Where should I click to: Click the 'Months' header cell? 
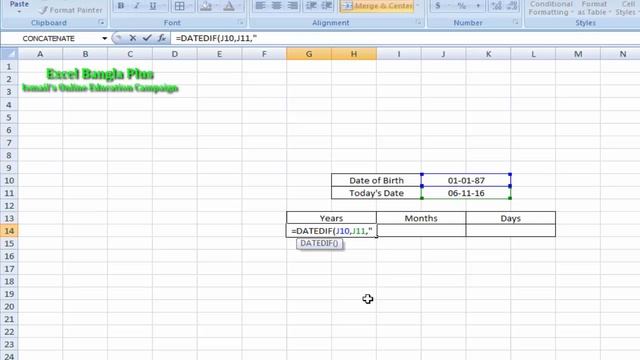pos(421,218)
